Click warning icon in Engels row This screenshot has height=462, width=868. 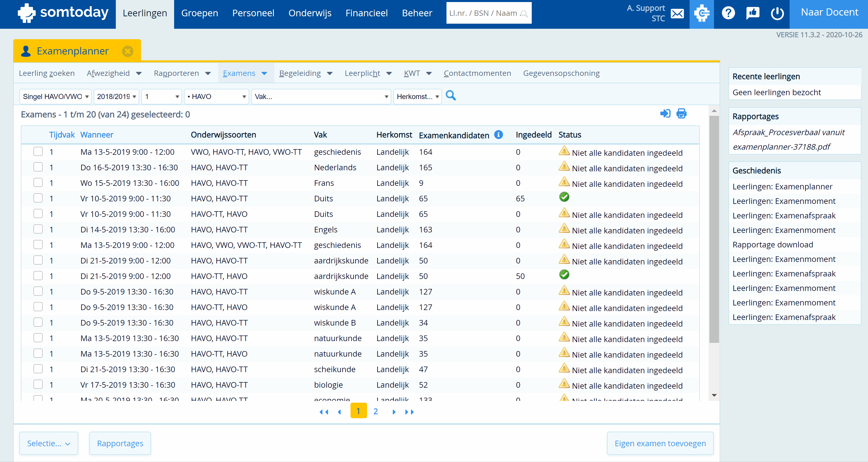point(564,229)
